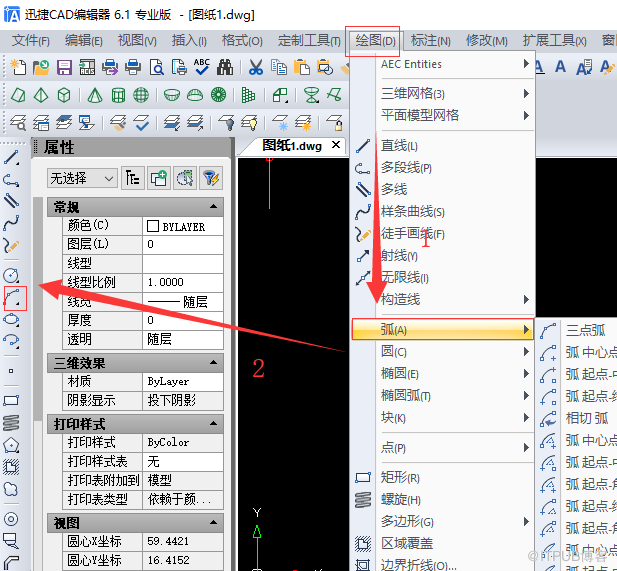Select the Cut scissors icon

(x=256, y=67)
